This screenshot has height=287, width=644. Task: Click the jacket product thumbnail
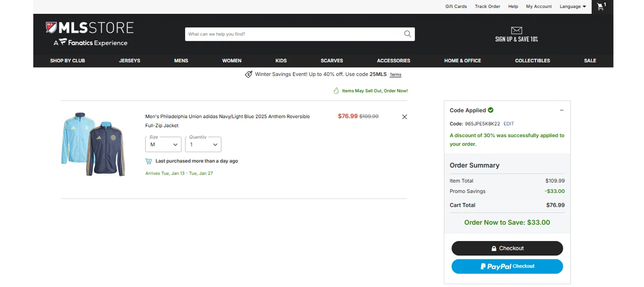tap(94, 144)
